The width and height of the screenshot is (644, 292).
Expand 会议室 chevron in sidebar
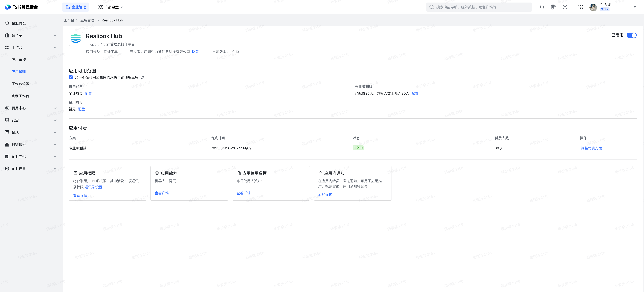tap(55, 35)
